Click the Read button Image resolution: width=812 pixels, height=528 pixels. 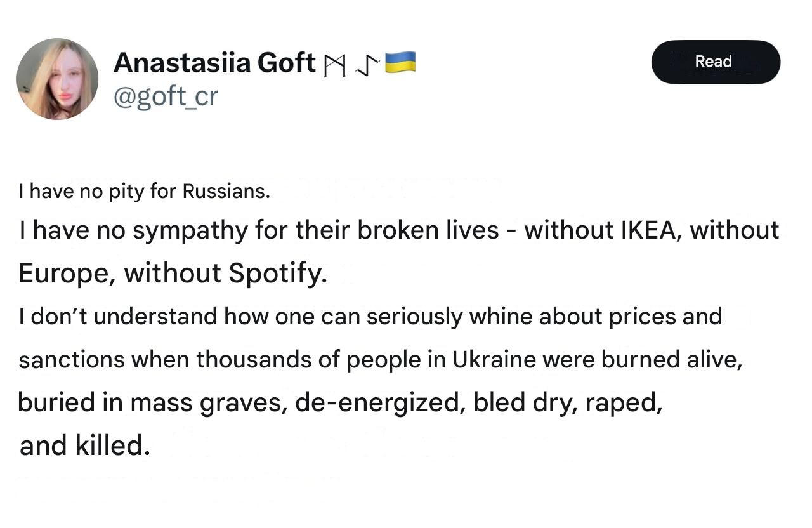(716, 62)
